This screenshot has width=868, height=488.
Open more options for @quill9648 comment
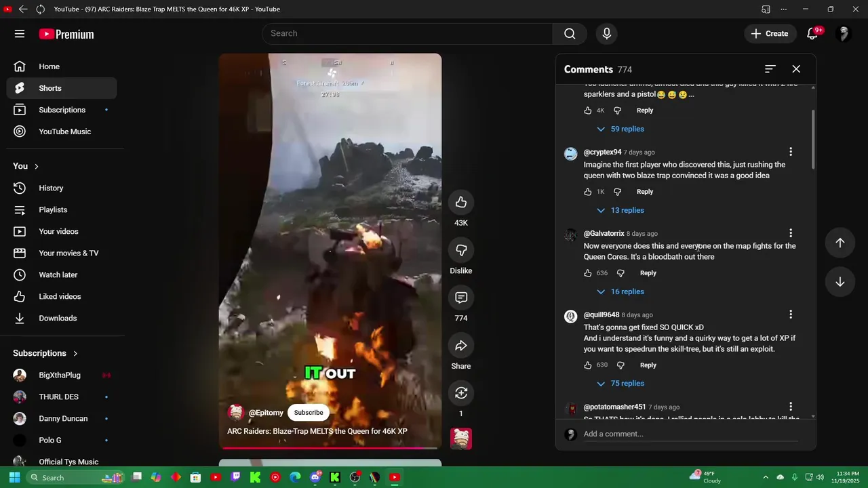coord(790,314)
